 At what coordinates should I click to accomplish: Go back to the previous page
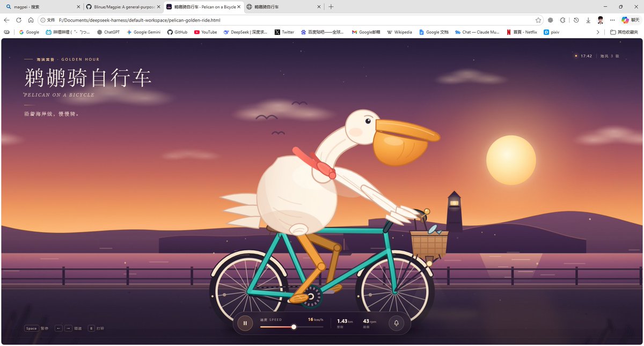(6, 20)
